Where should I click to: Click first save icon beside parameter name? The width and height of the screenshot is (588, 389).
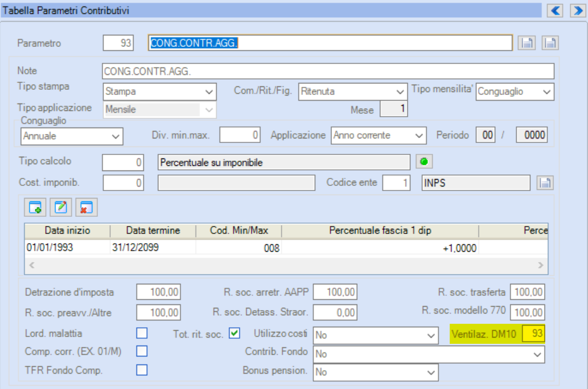click(x=527, y=43)
